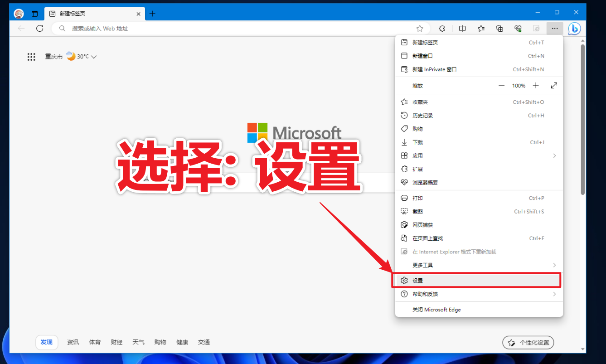Select 网页捕获 in the menu
The height and width of the screenshot is (364, 606).
point(479,225)
